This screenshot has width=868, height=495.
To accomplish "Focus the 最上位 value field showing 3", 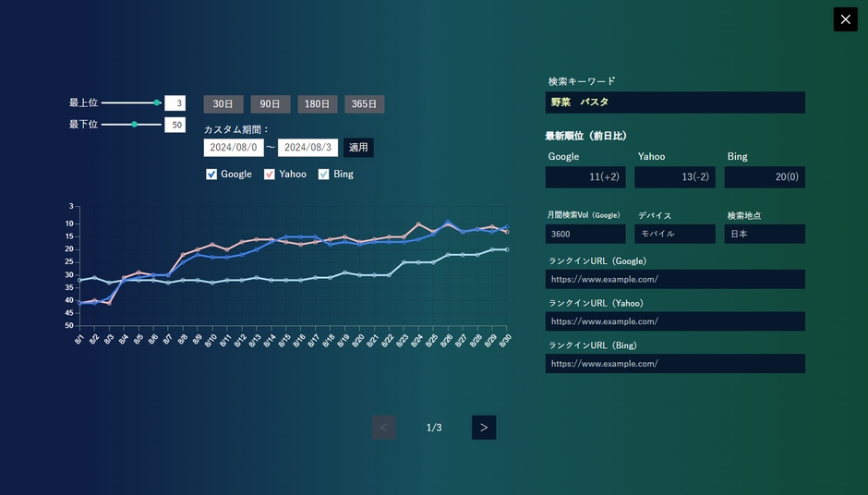I will pyautogui.click(x=175, y=103).
